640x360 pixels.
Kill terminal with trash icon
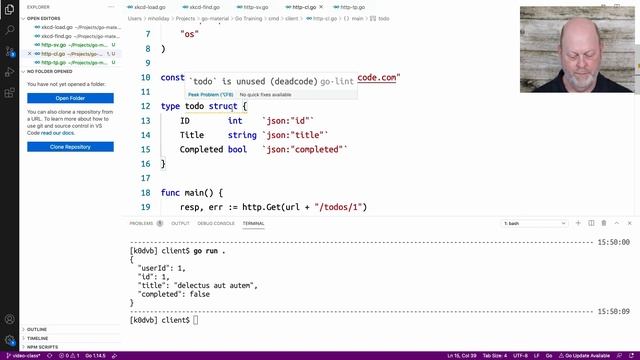point(604,223)
